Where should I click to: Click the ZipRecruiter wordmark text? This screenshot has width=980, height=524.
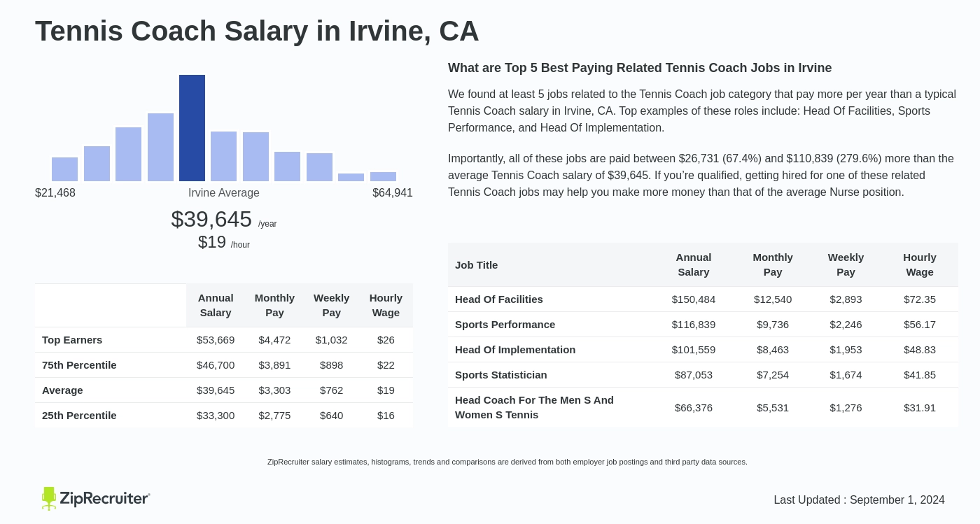[x=104, y=499]
